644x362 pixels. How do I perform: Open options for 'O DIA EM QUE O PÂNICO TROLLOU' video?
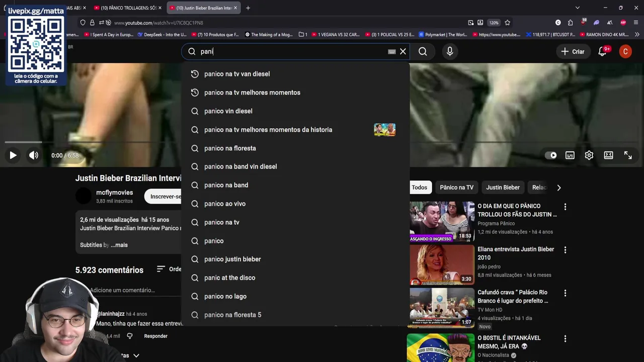[x=565, y=207]
